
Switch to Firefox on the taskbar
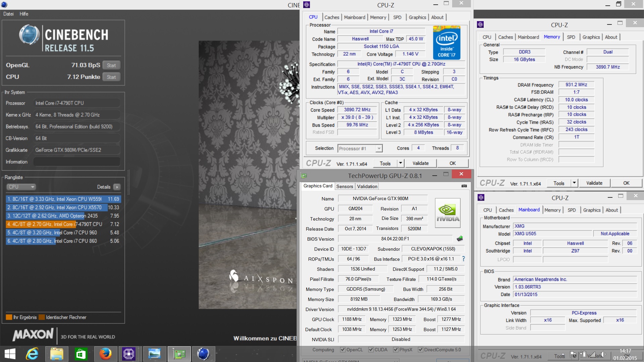tap(105, 354)
